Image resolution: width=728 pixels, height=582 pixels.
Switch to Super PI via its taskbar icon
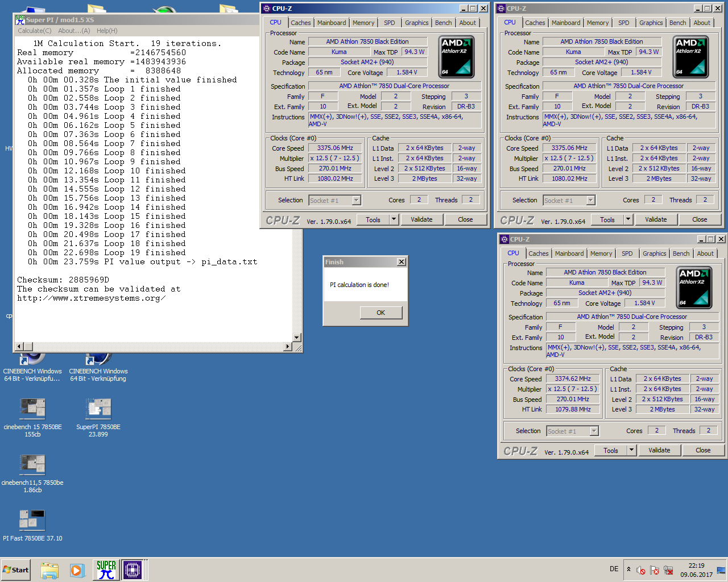tap(106, 570)
